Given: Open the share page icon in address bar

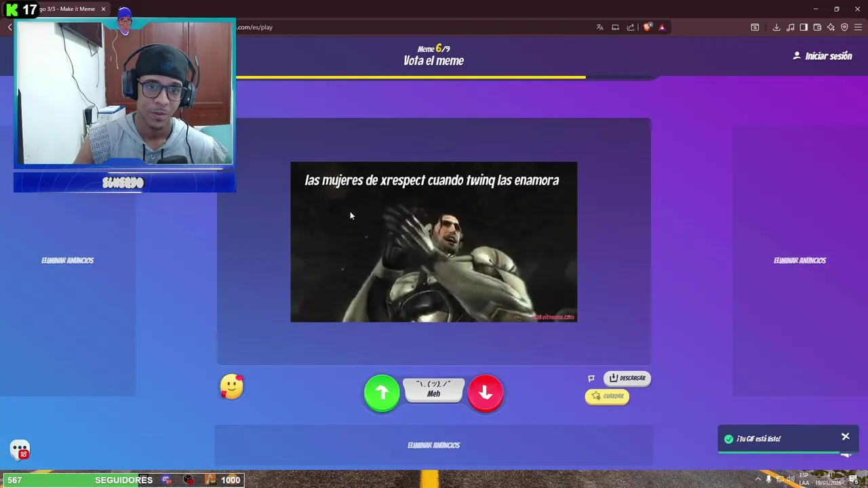Looking at the screenshot, I should [x=631, y=27].
